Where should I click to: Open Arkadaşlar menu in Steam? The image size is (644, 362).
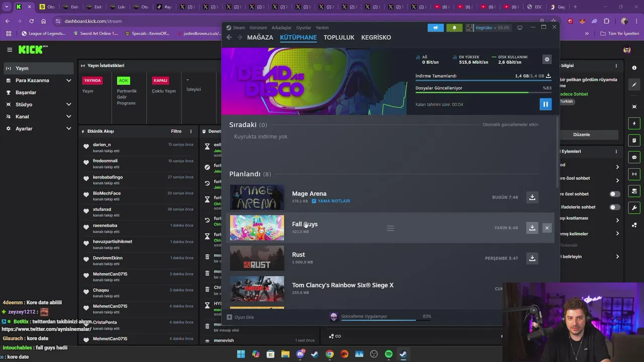coord(281,28)
